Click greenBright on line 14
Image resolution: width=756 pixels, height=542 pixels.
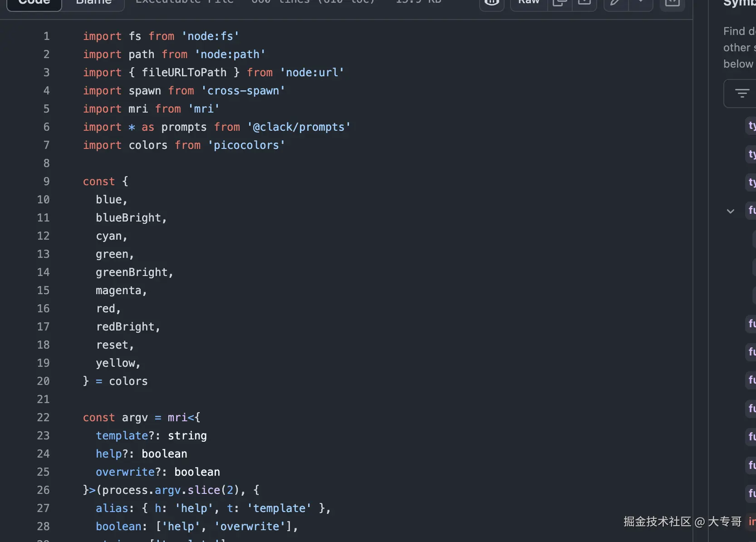click(x=132, y=272)
